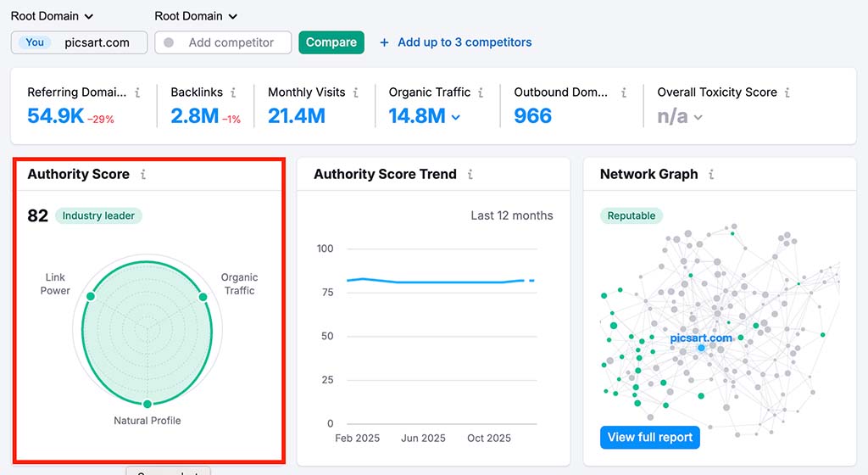The width and height of the screenshot is (868, 475).
Task: Click the '-29%' change in Referring Domains
Action: pyautogui.click(x=100, y=120)
